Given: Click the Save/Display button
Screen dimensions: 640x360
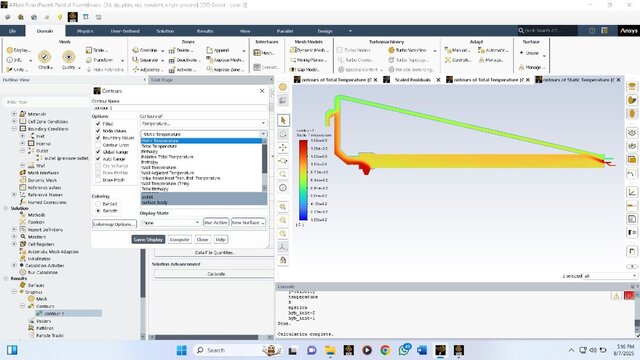Looking at the screenshot, I should pos(148,240).
